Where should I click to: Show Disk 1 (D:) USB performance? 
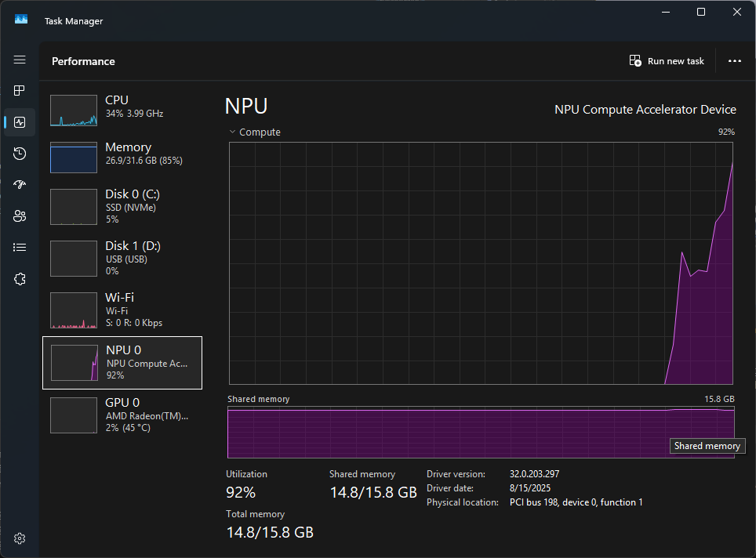[122, 258]
